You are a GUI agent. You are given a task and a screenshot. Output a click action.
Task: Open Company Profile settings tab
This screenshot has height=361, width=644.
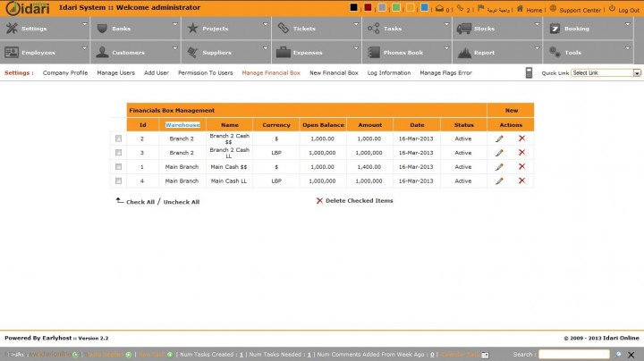coord(65,72)
